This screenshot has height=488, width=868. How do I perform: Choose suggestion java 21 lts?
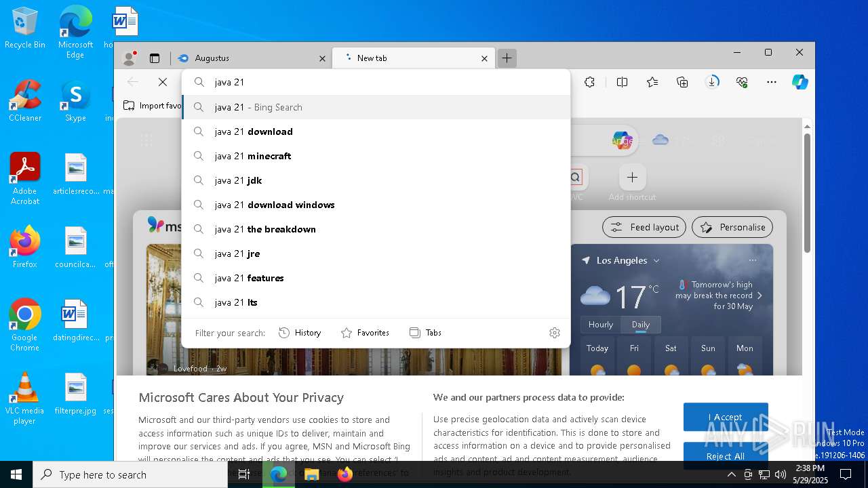click(376, 302)
